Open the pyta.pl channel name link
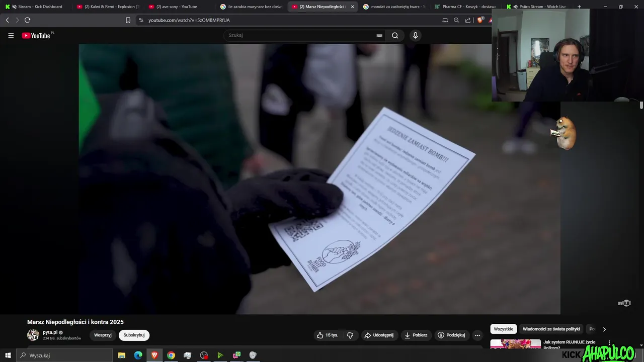 (x=50, y=332)
